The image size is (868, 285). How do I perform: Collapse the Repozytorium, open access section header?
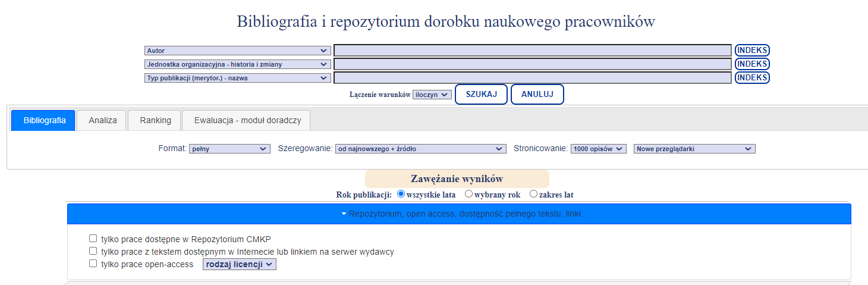tap(458, 214)
